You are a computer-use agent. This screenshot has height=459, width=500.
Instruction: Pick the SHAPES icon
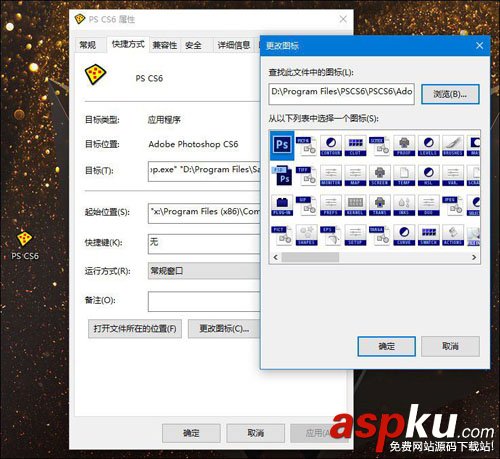(x=306, y=235)
